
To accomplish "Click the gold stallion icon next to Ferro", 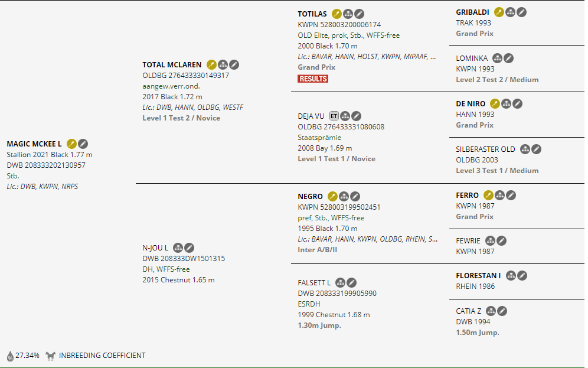I will tap(488, 196).
